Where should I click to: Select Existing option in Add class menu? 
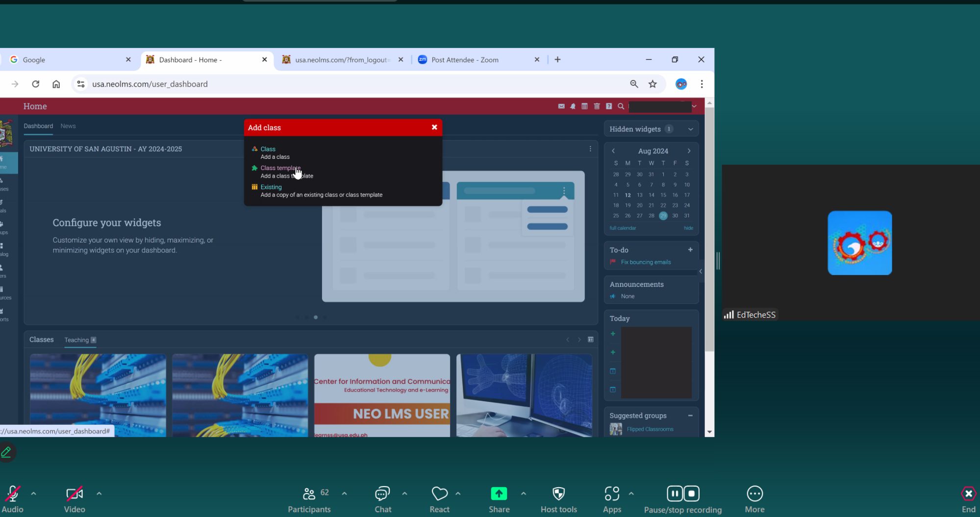(x=271, y=187)
